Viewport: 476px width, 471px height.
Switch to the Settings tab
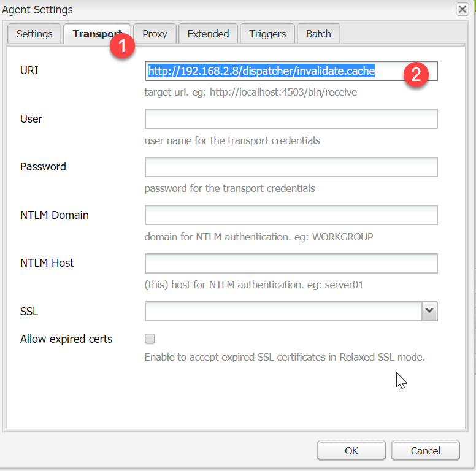click(x=34, y=34)
